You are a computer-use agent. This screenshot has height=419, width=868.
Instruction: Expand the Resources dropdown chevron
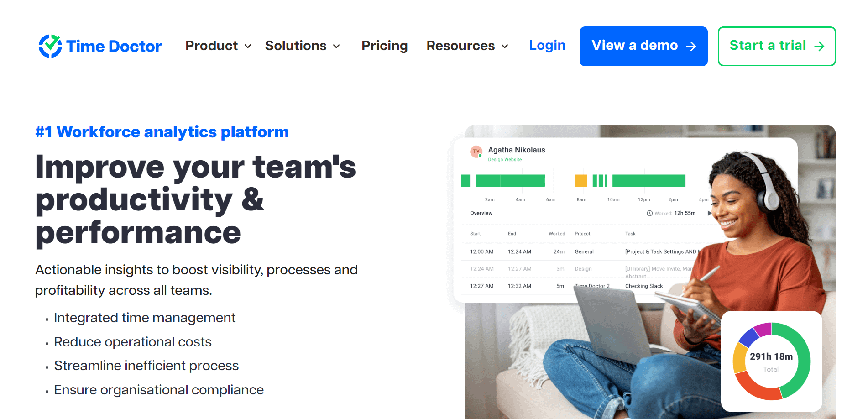(505, 46)
